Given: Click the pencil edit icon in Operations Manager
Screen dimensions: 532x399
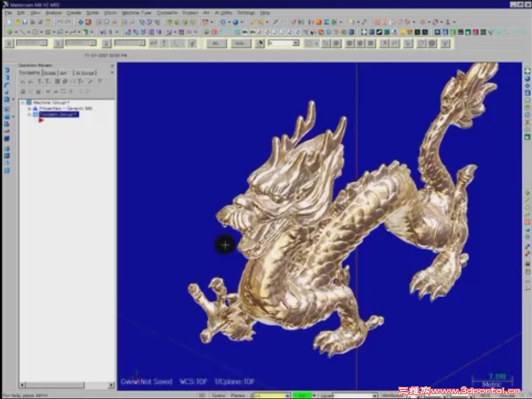Looking at the screenshot, I should (x=90, y=81).
